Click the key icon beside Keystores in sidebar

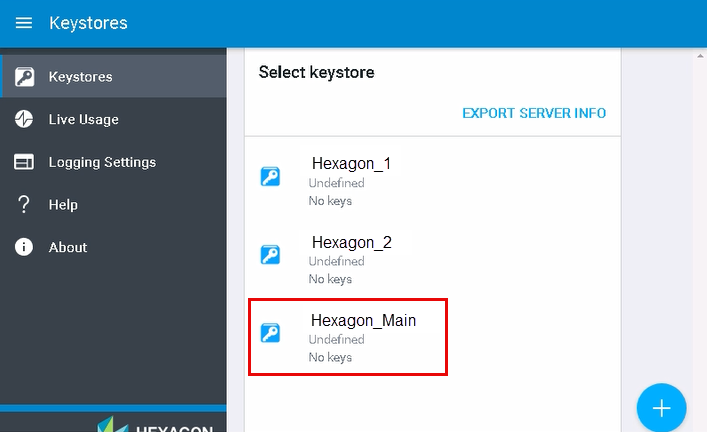tap(24, 77)
